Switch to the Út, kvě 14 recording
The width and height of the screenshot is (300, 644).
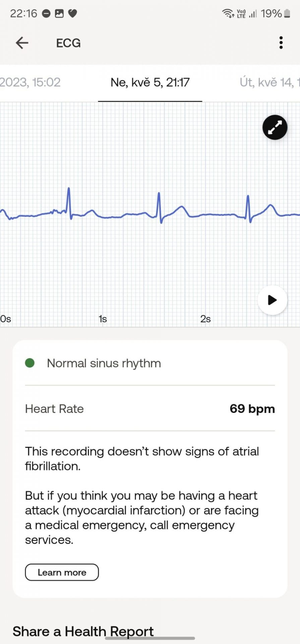(269, 82)
